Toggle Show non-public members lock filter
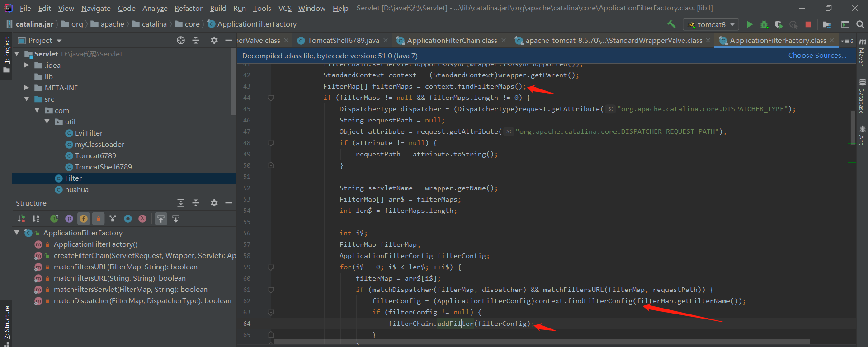868x347 pixels. coord(98,219)
